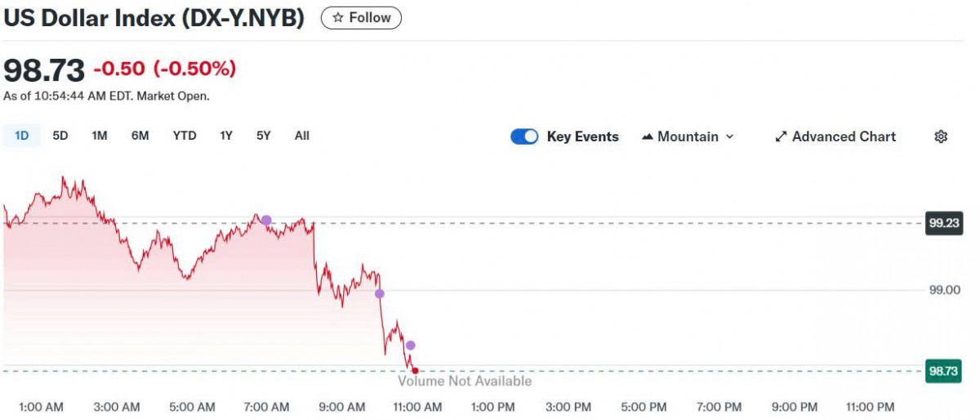Screen dimensions: 980x420
Task: Switch to the 5D time range
Action: (60, 136)
